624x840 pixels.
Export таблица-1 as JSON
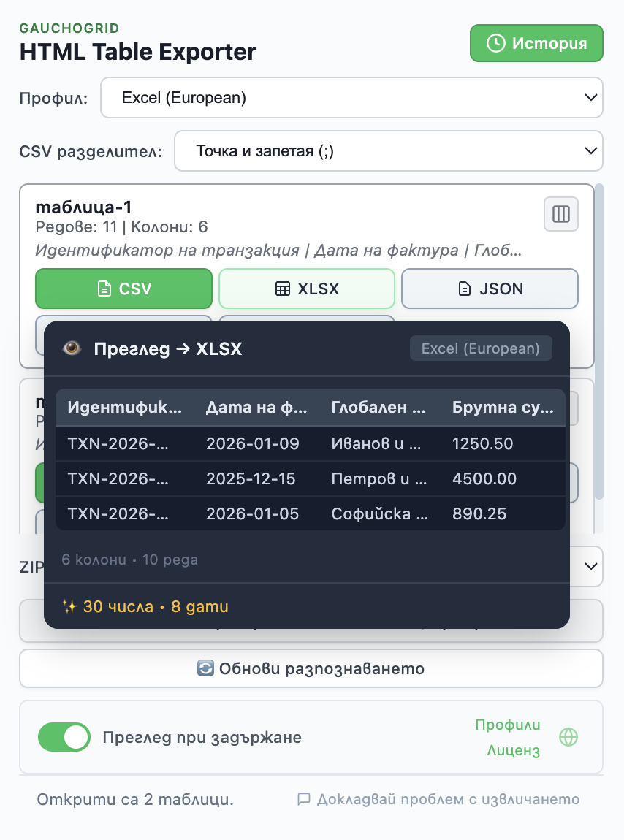(490, 289)
